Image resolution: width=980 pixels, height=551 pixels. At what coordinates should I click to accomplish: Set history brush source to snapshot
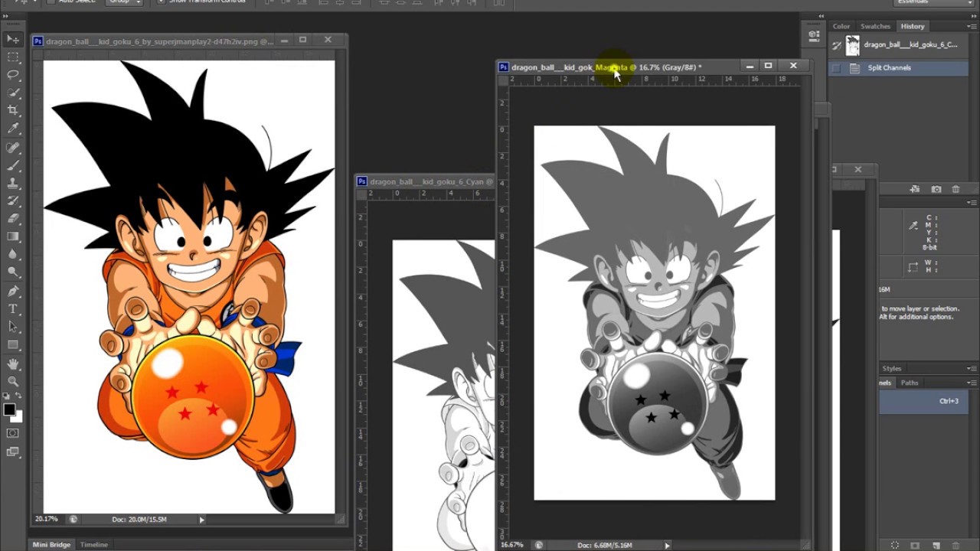(837, 45)
